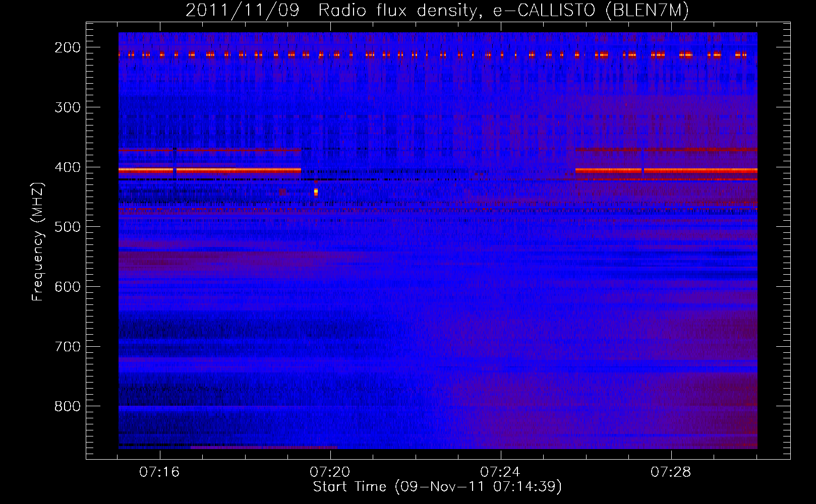This screenshot has height=504, width=816.
Task: Click the '300' frequency tick label
Action: (68, 107)
